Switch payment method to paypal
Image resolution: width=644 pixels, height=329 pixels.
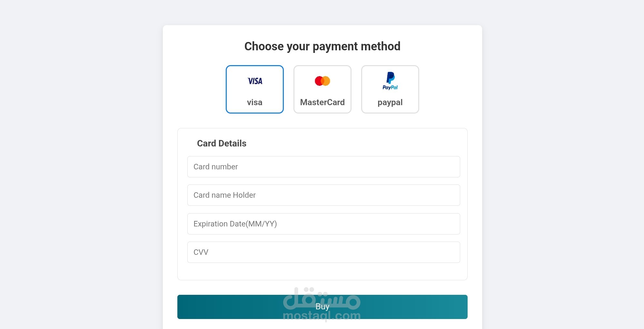click(x=390, y=89)
